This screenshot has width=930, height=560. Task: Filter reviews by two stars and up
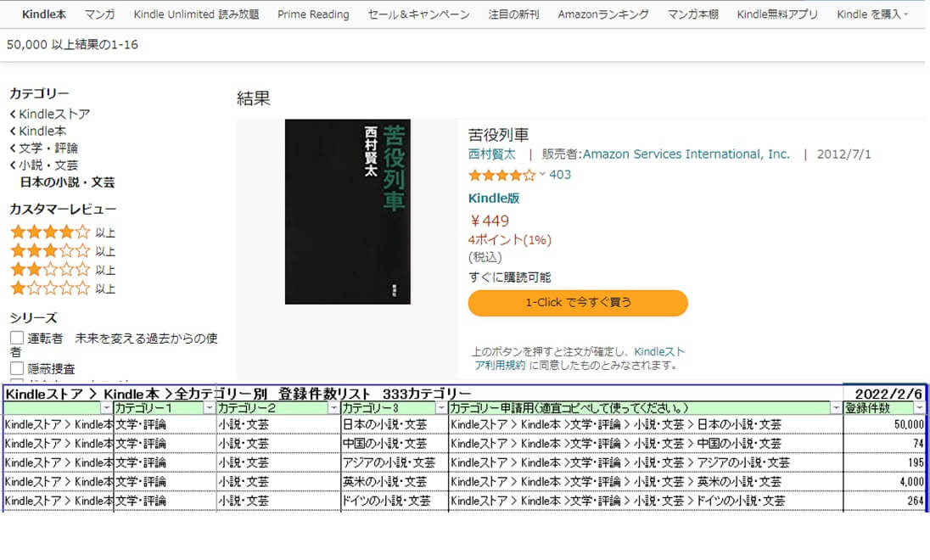(x=49, y=270)
